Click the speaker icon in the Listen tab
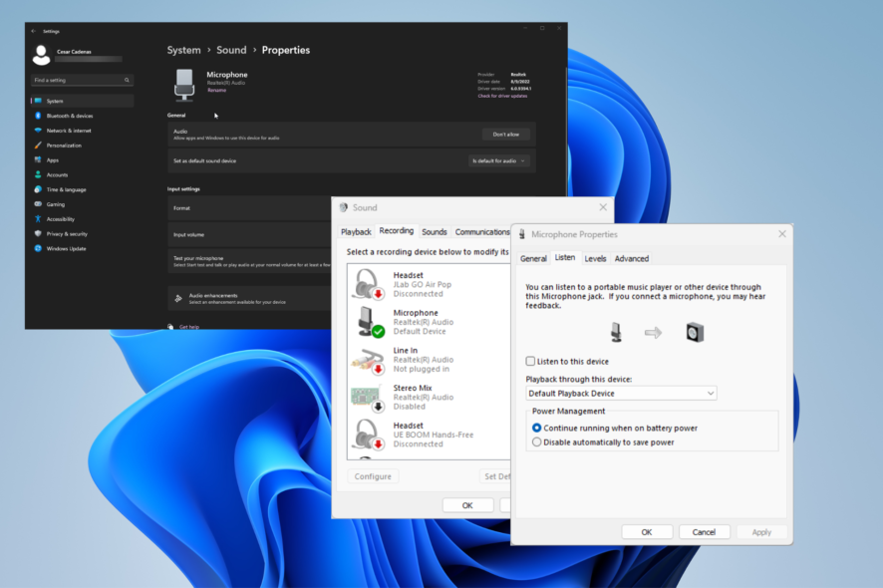883x588 pixels. (x=695, y=332)
